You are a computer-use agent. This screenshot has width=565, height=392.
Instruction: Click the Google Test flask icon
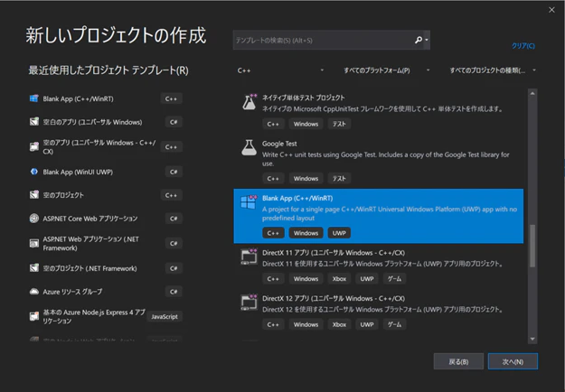pos(249,147)
